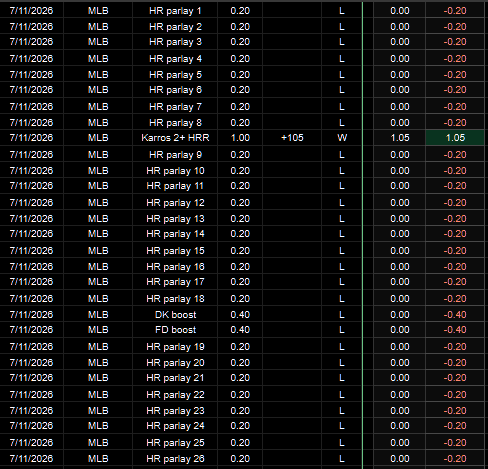488x469 pixels.
Task: Click the 'HR parlay 19' cell
Action: coord(175,347)
